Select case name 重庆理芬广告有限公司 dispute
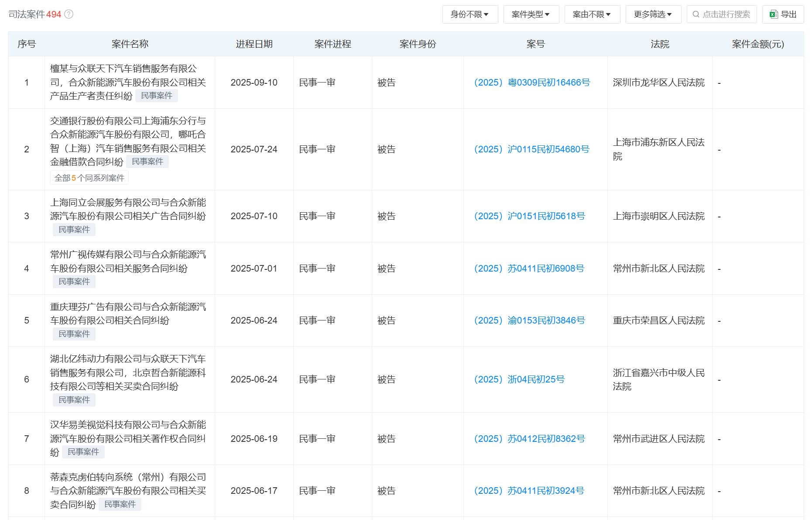The height and width of the screenshot is (520, 812). click(x=128, y=313)
